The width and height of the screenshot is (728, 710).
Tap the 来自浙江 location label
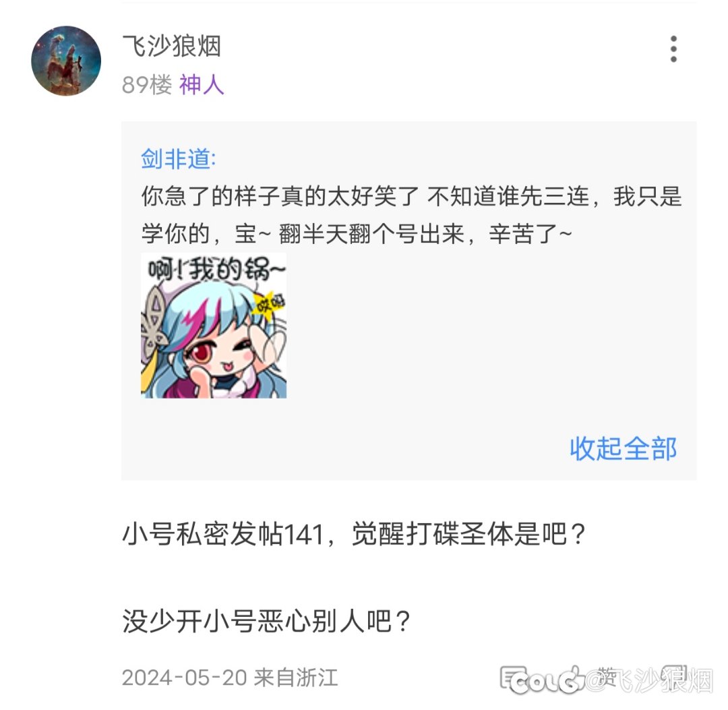pos(296,677)
